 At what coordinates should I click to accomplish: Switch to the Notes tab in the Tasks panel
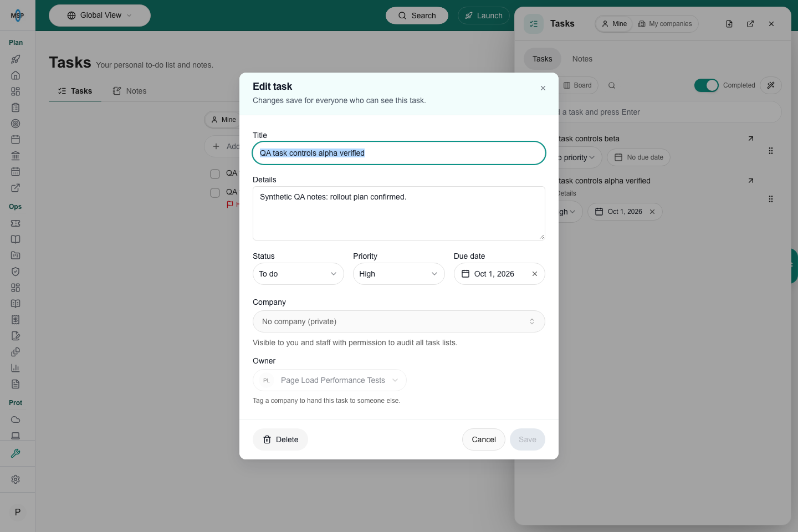click(x=582, y=59)
